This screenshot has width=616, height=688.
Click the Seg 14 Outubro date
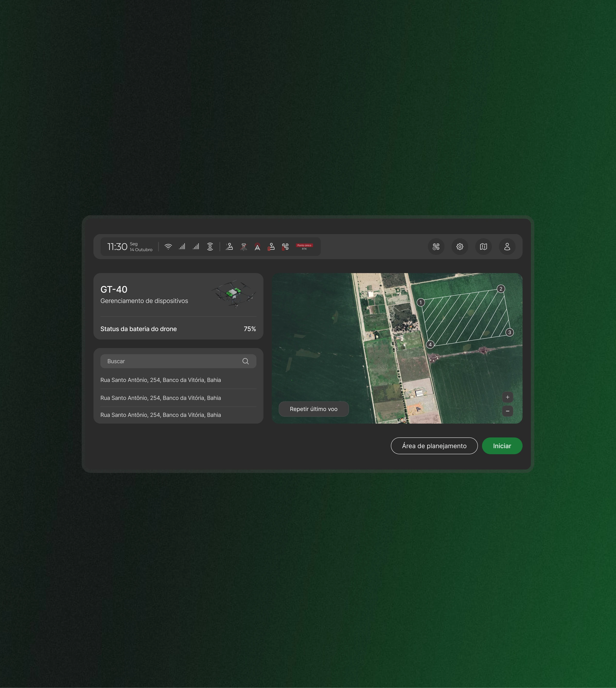(141, 247)
